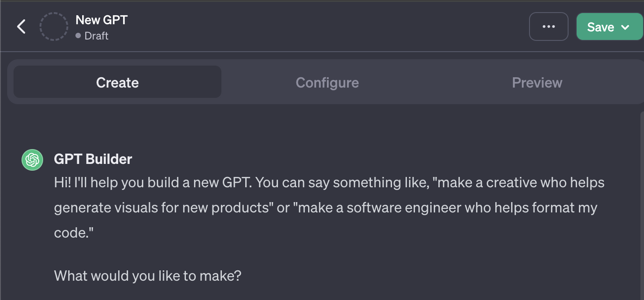Click the green GPT Builder logo avatar
The image size is (644, 300).
[x=32, y=160]
